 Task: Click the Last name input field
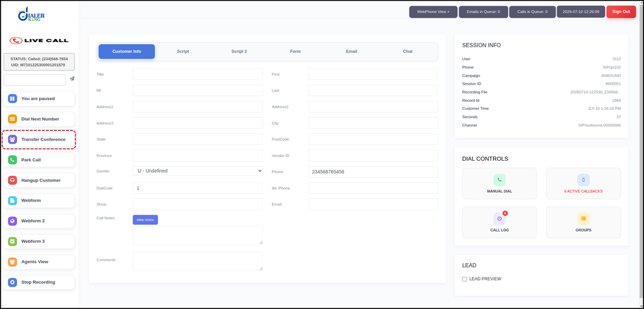point(373,90)
